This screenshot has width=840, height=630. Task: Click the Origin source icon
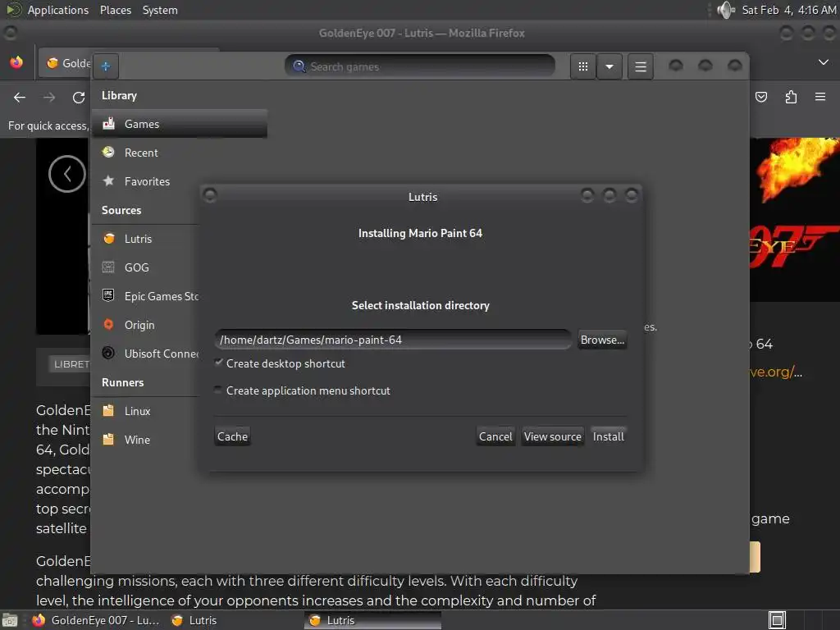click(109, 325)
